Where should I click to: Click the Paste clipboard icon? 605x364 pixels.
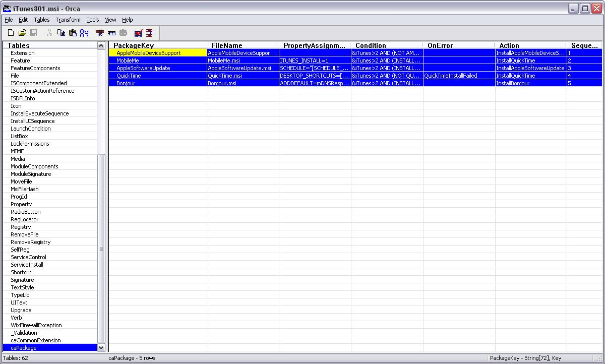pyautogui.click(x=73, y=33)
